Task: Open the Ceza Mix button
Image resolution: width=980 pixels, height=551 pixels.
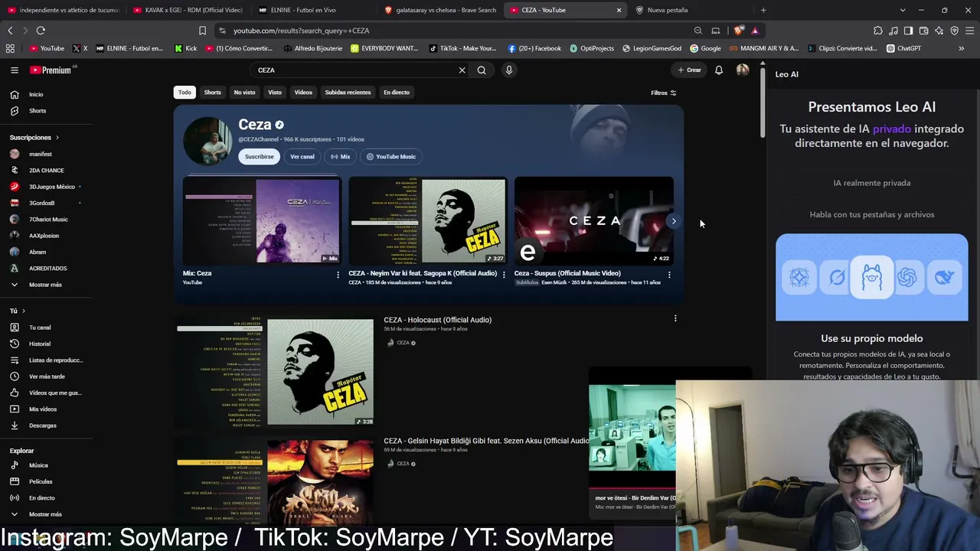Action: 340,157
